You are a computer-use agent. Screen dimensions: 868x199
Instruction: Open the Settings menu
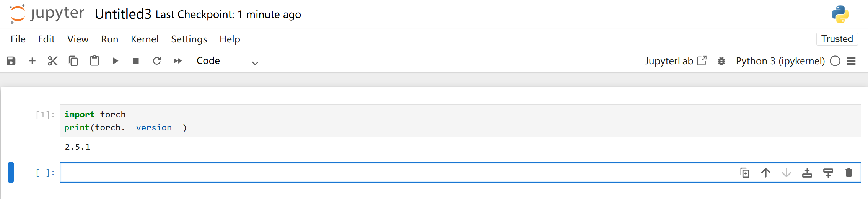(189, 39)
